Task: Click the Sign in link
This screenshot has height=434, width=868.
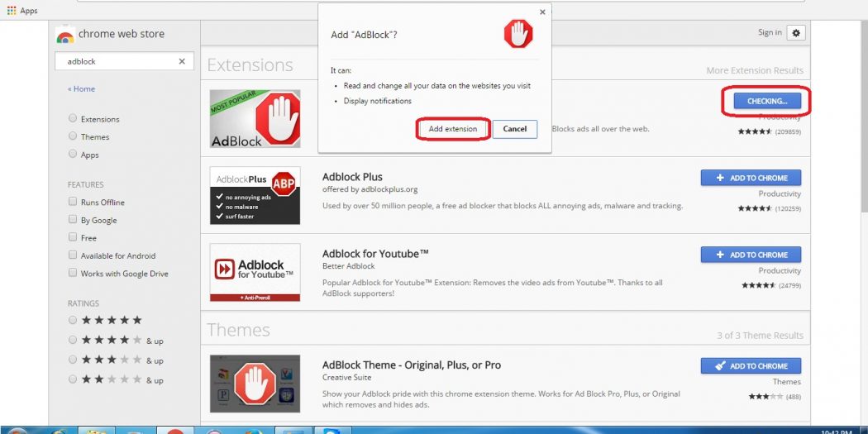Action: tap(770, 33)
